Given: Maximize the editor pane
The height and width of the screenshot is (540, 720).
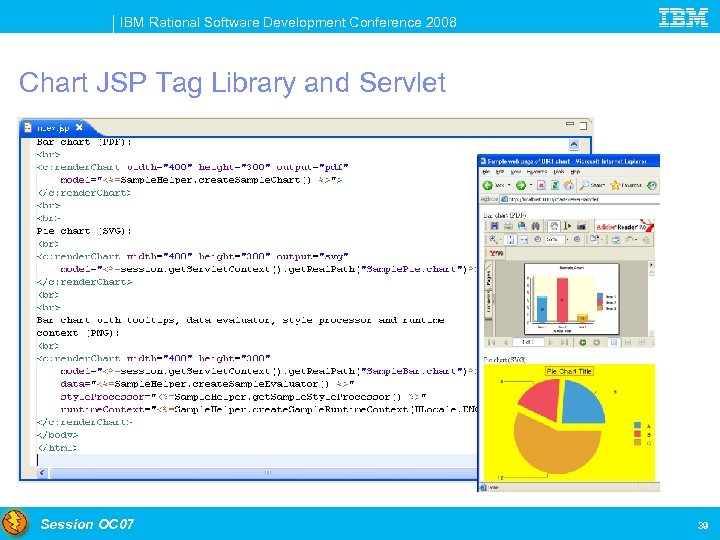Looking at the screenshot, I should click(x=583, y=125).
